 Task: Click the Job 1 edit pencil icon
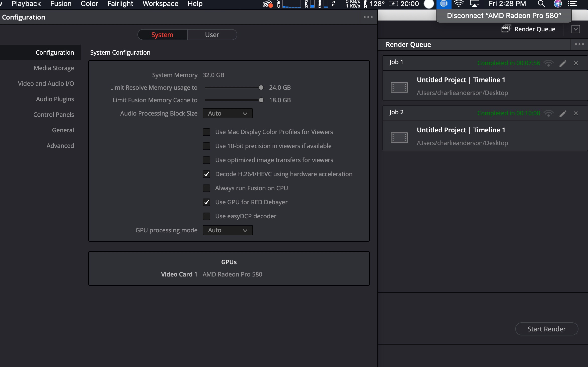click(563, 63)
